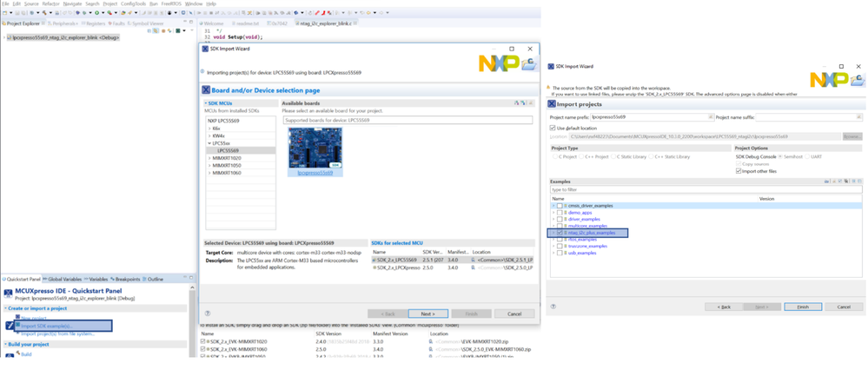
Task: Check the cmsis_driver_examples checkbox
Action: tap(560, 205)
